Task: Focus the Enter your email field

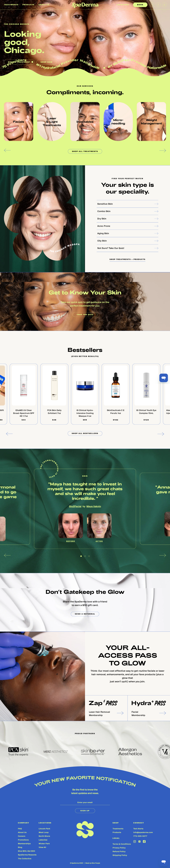Action: coord(85,802)
